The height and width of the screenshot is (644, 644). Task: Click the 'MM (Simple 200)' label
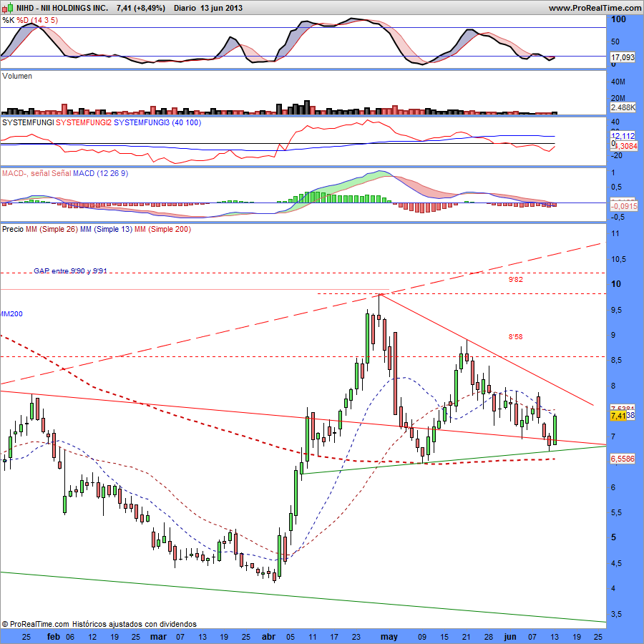coord(162,229)
